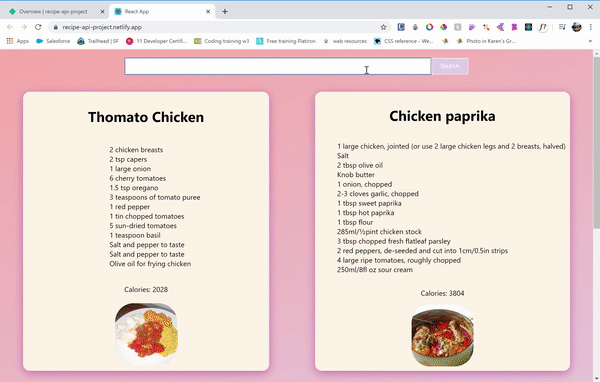The width and height of the screenshot is (600, 382).
Task: Open the media control playlist icon
Action: [562, 27]
